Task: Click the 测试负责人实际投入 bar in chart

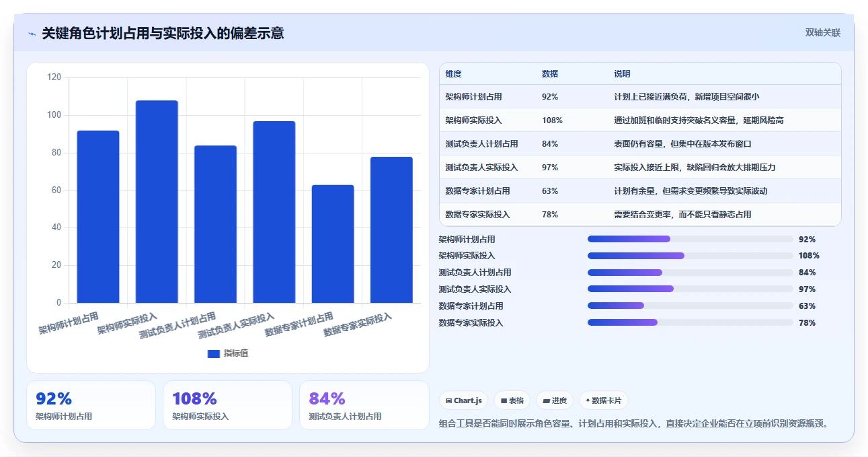Action: pyautogui.click(x=274, y=212)
